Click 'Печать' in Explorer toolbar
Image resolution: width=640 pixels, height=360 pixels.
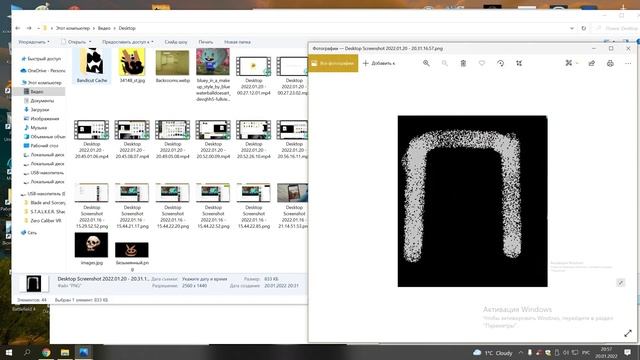coord(206,42)
